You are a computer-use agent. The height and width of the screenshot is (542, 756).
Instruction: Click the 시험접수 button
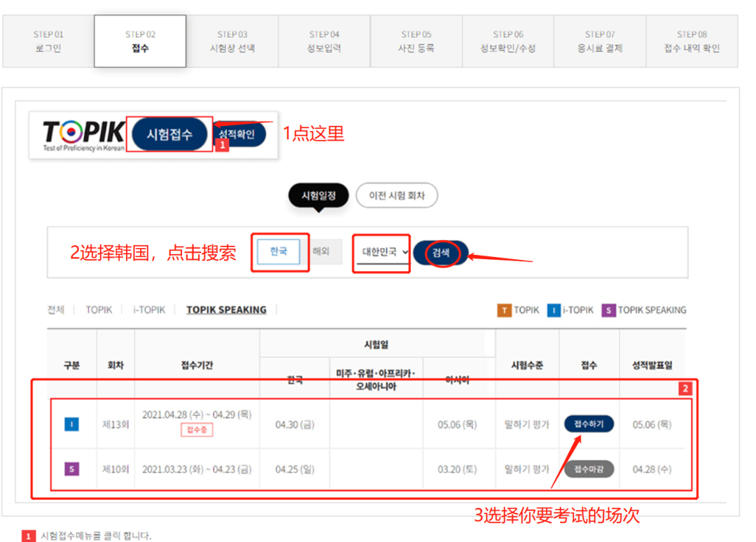[169, 134]
